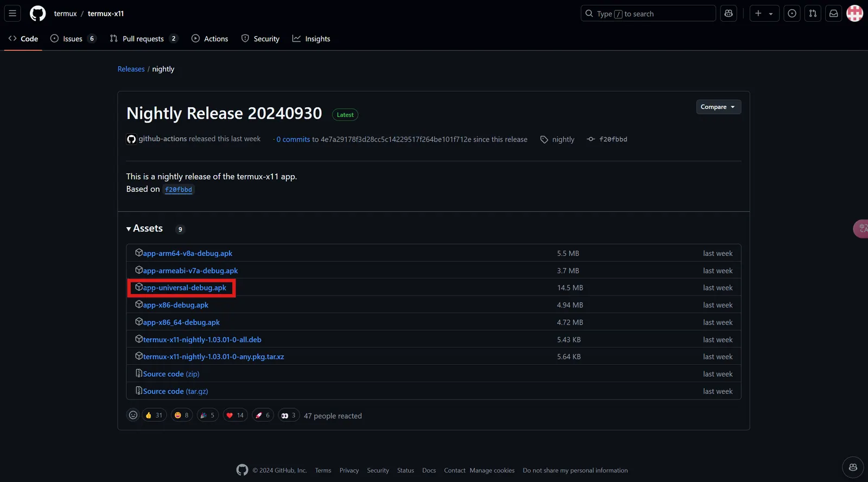Image resolution: width=868 pixels, height=482 pixels.
Task: Open the Insights tab
Action: (311, 39)
